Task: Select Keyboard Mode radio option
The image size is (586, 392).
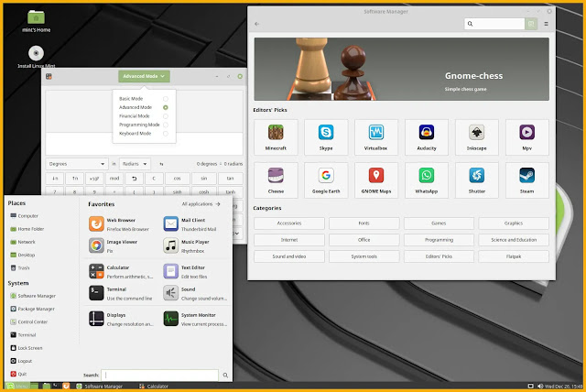Action: pos(165,134)
